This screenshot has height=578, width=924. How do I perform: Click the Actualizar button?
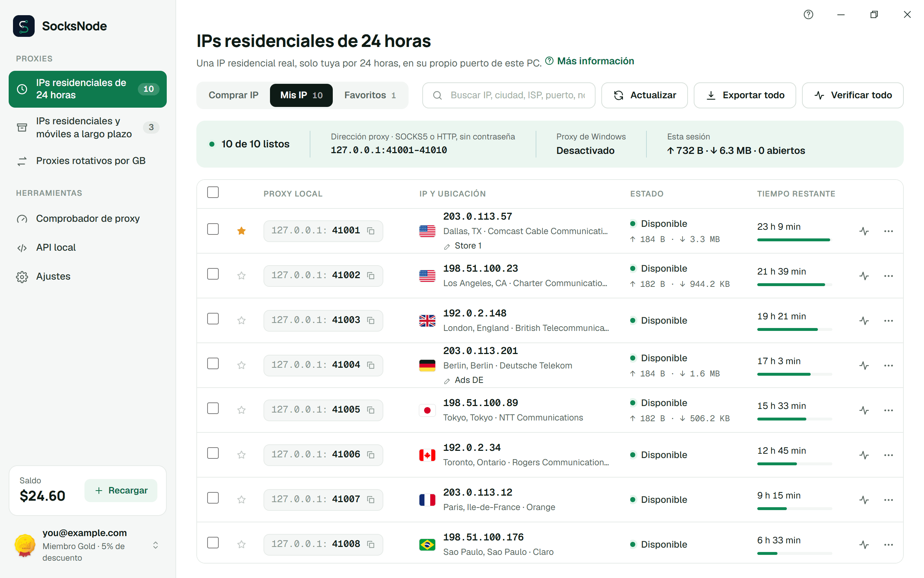pyautogui.click(x=644, y=95)
